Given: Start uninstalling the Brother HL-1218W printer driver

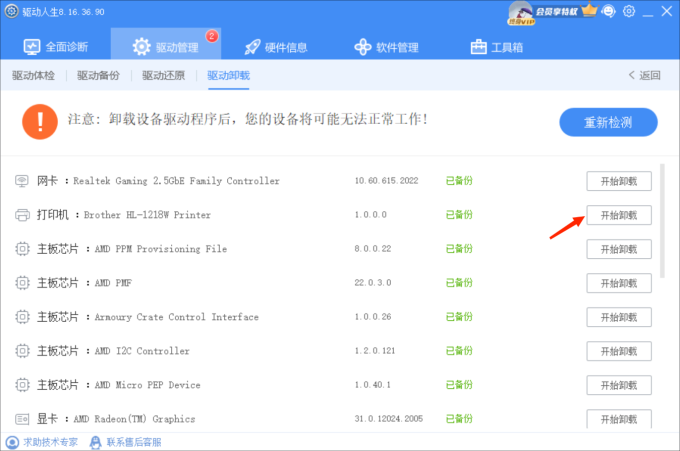Looking at the screenshot, I should pyautogui.click(x=619, y=215).
